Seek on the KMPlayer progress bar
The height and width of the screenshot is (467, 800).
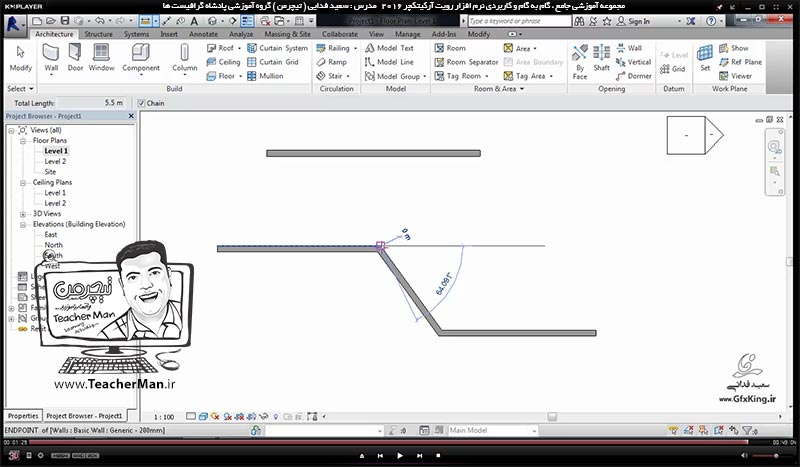tap(388, 442)
